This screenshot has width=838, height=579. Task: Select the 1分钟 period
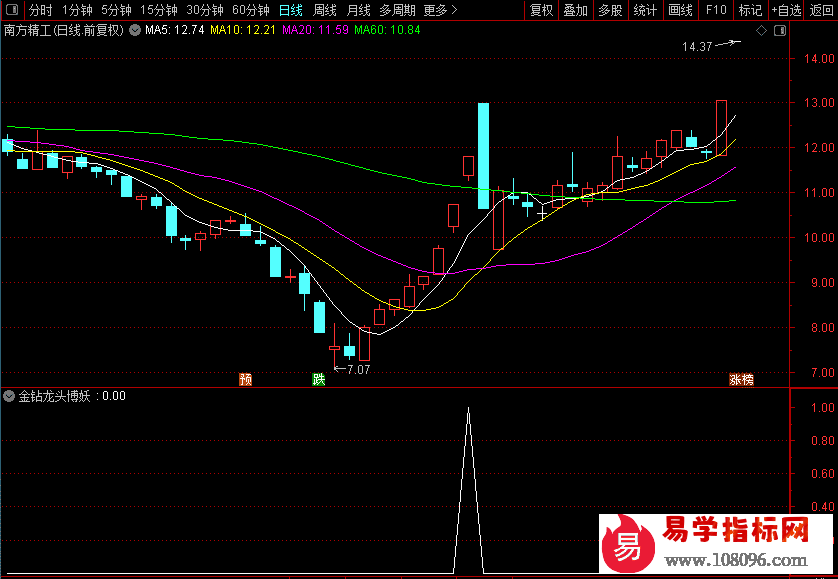click(x=77, y=10)
